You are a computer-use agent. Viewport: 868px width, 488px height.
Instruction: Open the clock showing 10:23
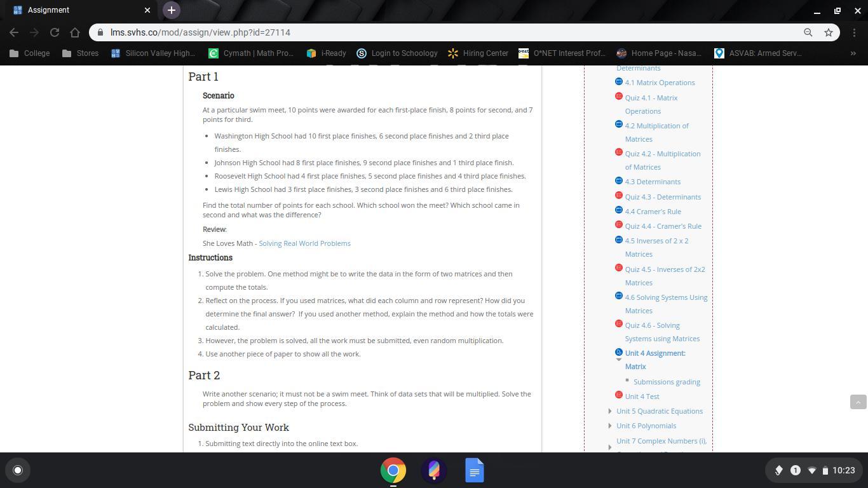[843, 470]
